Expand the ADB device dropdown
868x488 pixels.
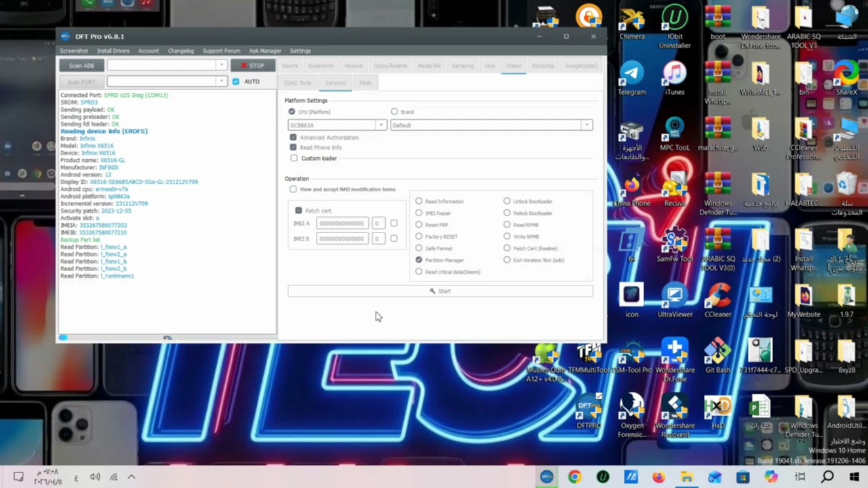tap(220, 65)
